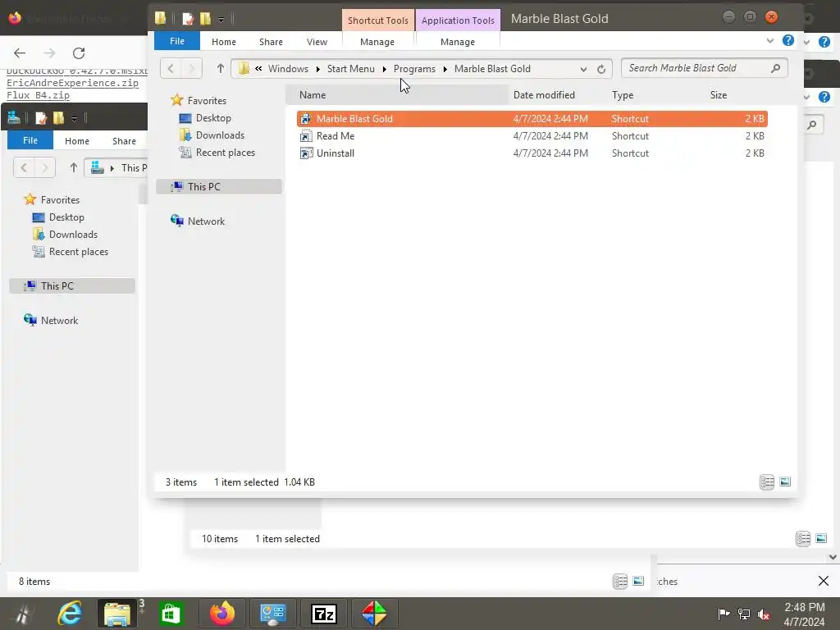Open Windows Store from the taskbar
Screen dimensions: 840x630
171,614
